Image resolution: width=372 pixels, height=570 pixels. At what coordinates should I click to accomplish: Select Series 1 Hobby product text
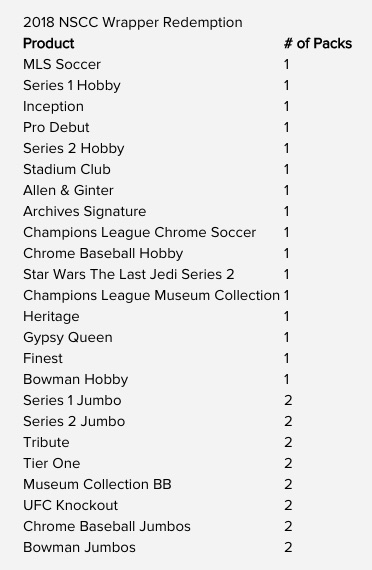[72, 86]
